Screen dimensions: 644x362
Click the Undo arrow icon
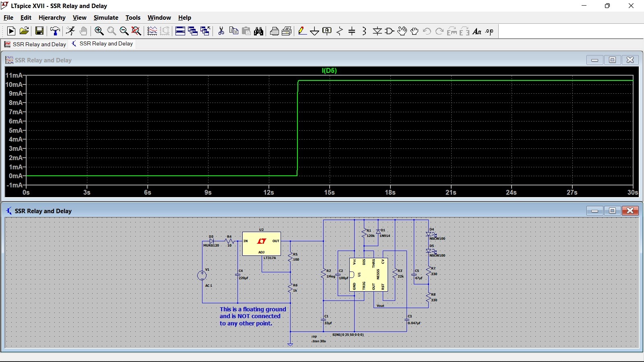427,31
